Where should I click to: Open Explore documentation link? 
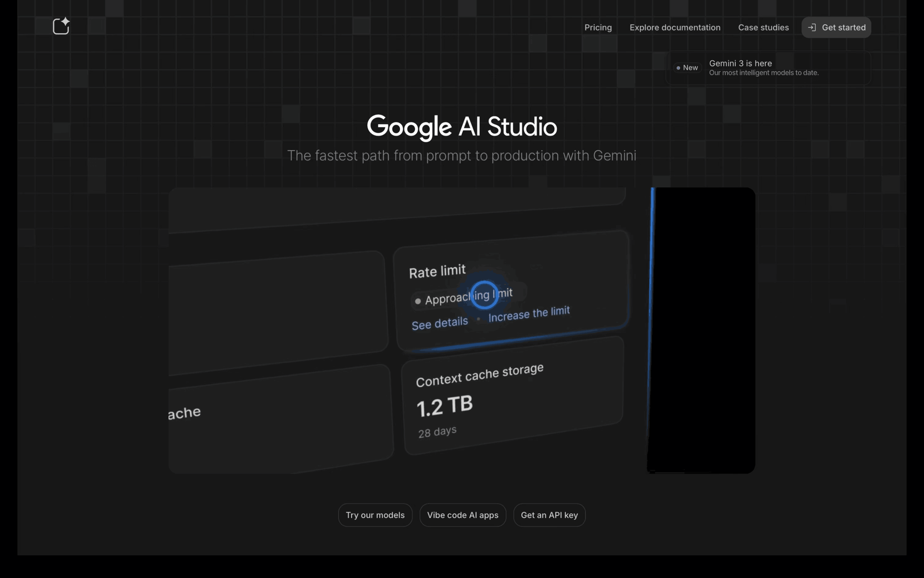pos(675,27)
